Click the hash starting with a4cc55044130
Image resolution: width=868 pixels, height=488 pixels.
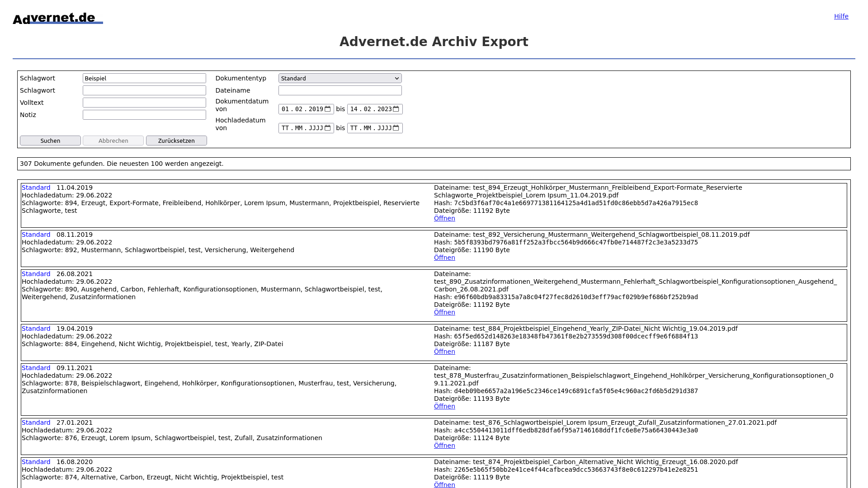pyautogui.click(x=576, y=430)
